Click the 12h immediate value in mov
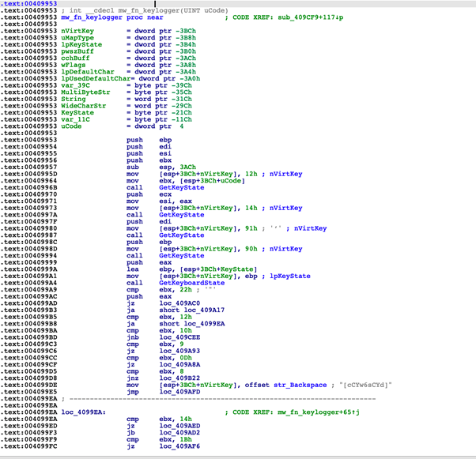 click(251, 174)
